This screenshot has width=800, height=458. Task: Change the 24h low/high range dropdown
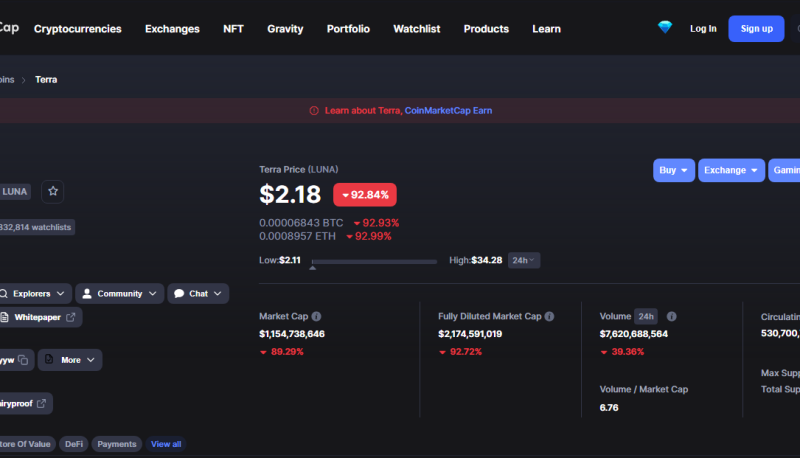(523, 260)
